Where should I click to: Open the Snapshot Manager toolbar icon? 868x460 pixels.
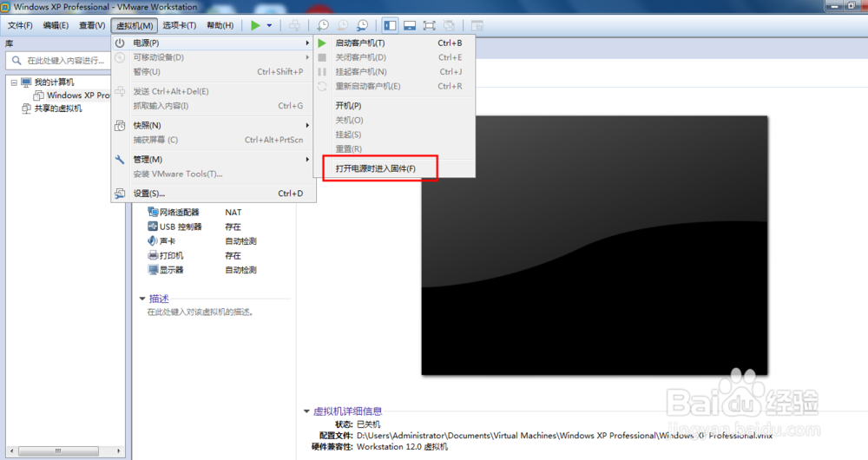[x=363, y=25]
